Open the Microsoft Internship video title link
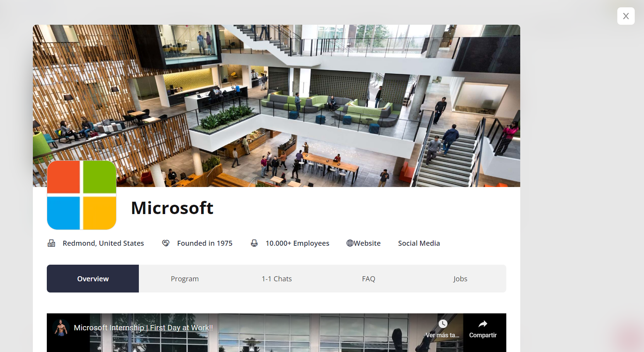This screenshot has width=644, height=352. pos(143,328)
